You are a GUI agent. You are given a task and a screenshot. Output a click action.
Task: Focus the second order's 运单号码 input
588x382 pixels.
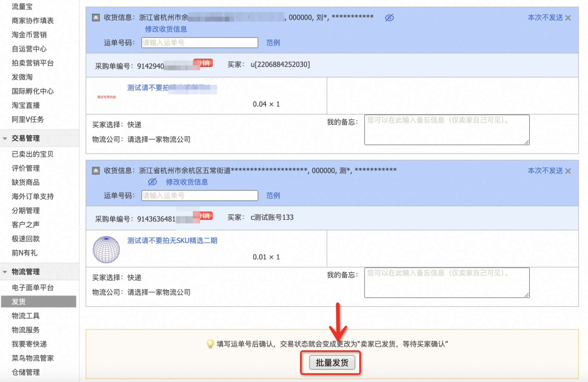point(200,196)
